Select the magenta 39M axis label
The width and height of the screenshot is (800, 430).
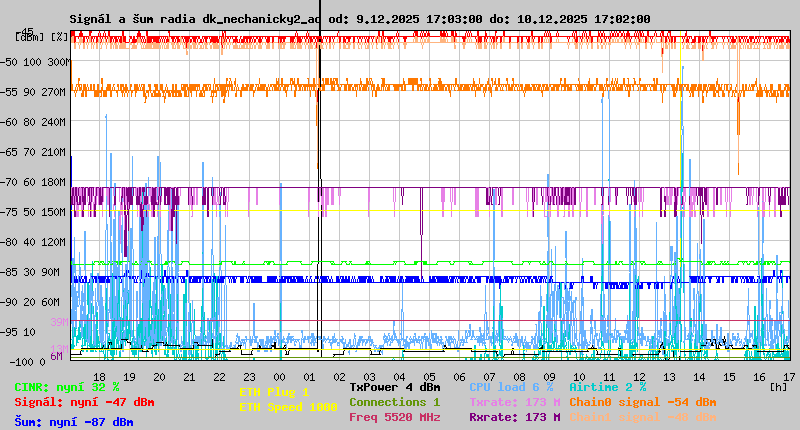click(59, 322)
